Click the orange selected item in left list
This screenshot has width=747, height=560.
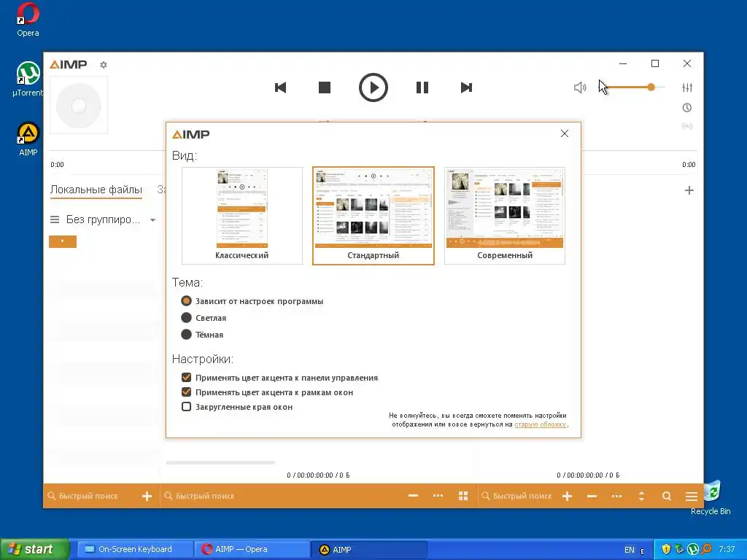point(63,241)
